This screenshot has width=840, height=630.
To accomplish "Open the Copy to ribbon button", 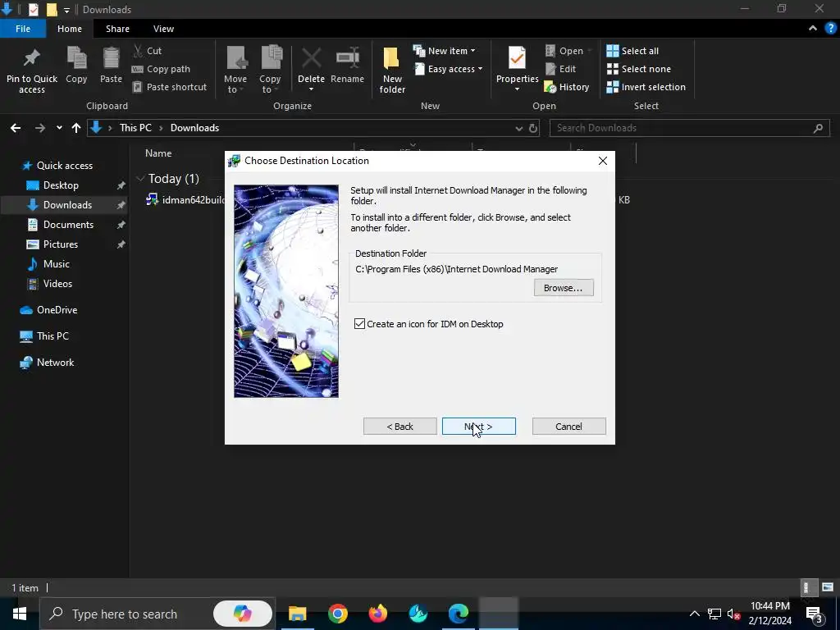I will (x=270, y=70).
